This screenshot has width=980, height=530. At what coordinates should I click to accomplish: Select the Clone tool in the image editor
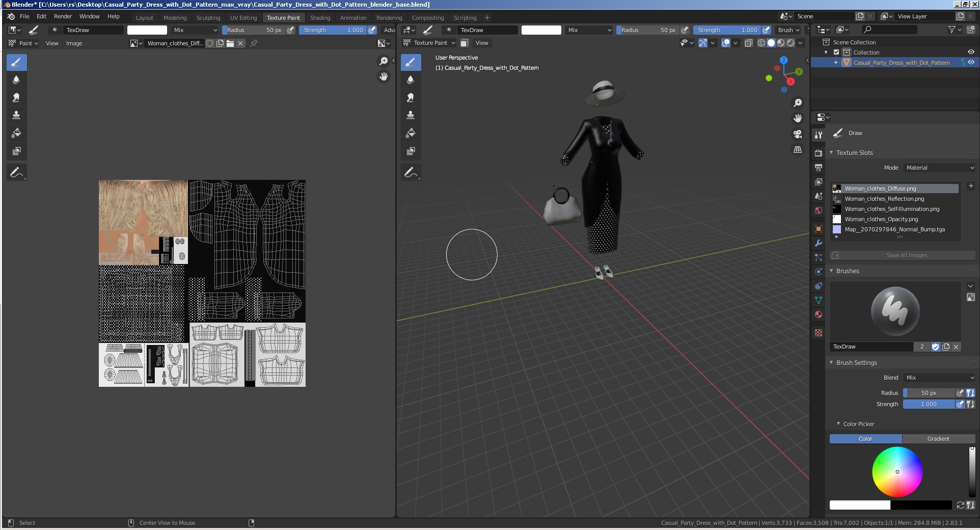click(16, 116)
